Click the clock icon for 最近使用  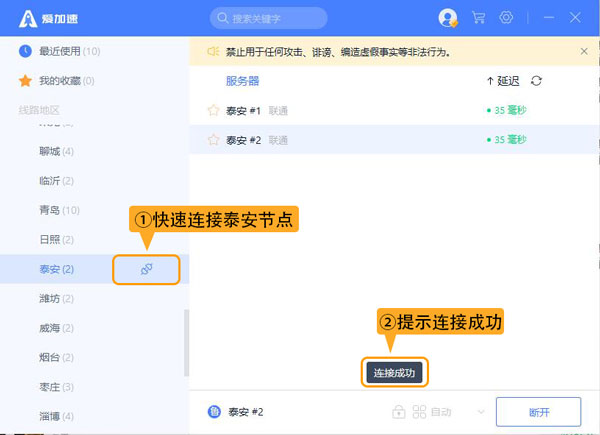(x=25, y=51)
